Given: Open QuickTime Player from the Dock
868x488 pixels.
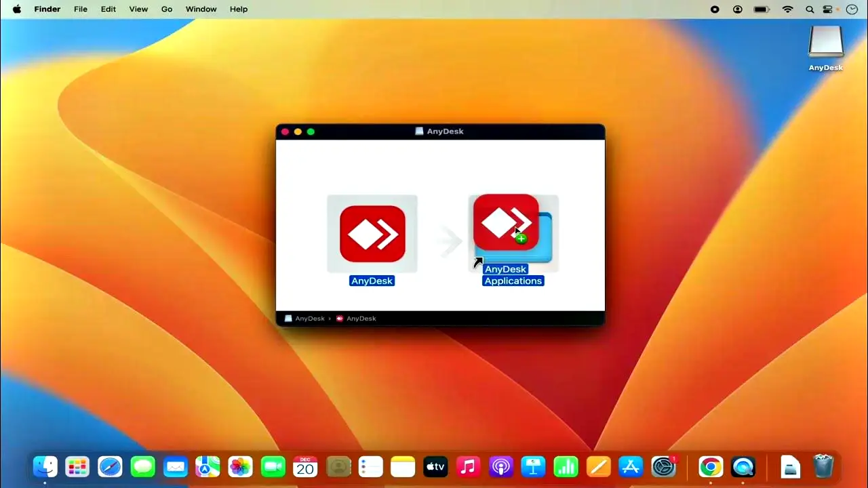Looking at the screenshot, I should point(743,466).
